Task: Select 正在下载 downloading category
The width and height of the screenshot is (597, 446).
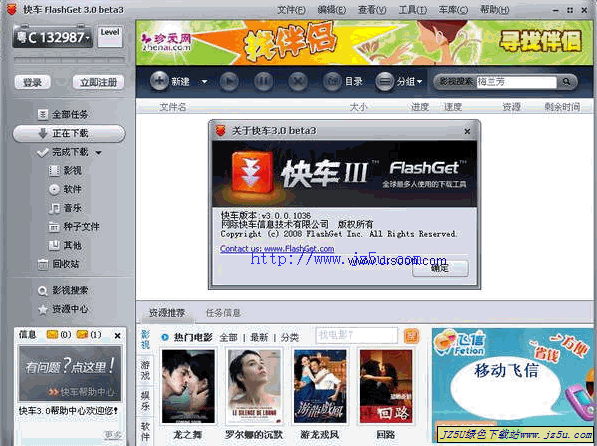Action: 69,134
